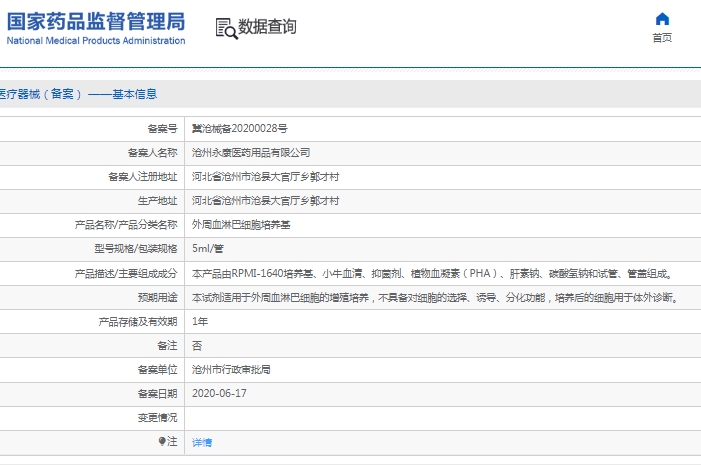The height and width of the screenshot is (465, 701).
Task: Select specification value 5ml/管
Action: pyautogui.click(x=207, y=249)
